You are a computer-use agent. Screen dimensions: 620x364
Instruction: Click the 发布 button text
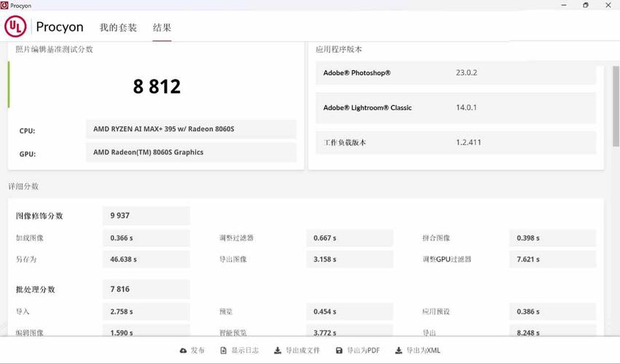197,351
